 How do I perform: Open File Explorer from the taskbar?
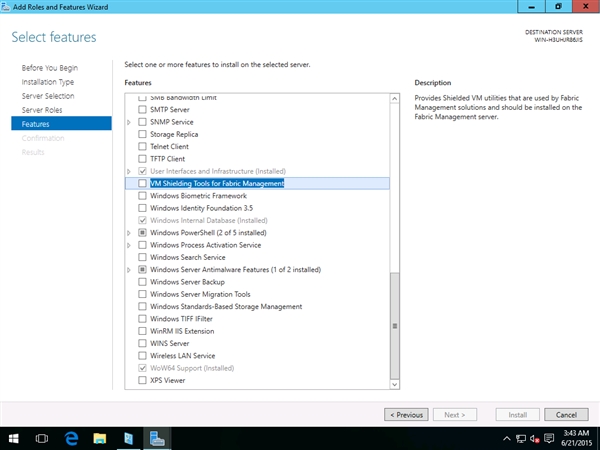(99, 439)
